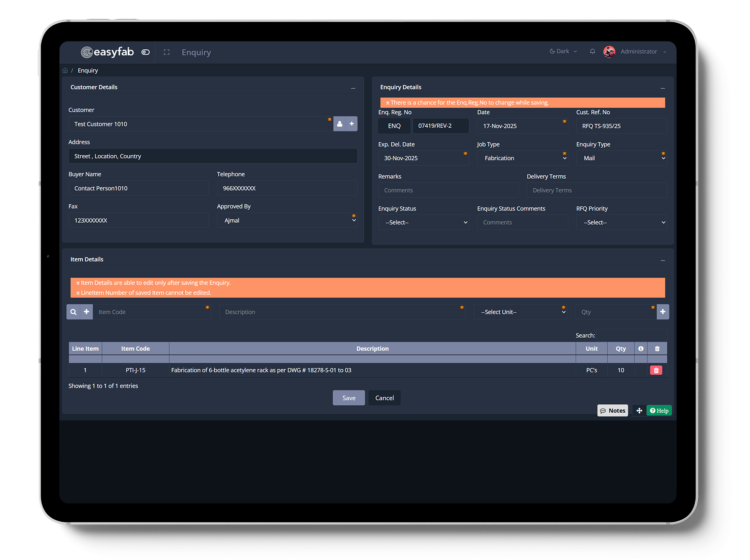The image size is (750, 560).
Task: Click the Customer name field
Action: pyautogui.click(x=201, y=124)
